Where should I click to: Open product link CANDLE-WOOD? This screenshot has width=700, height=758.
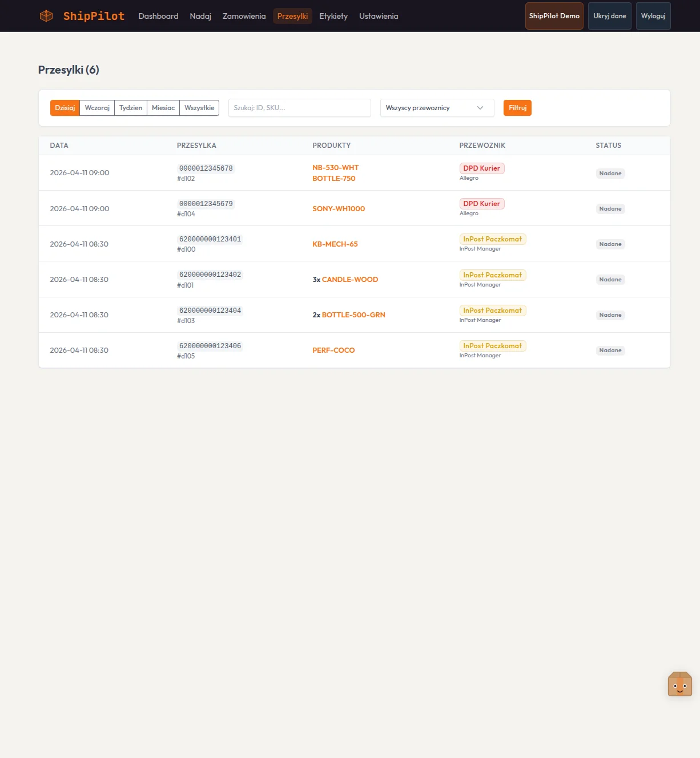(350, 280)
